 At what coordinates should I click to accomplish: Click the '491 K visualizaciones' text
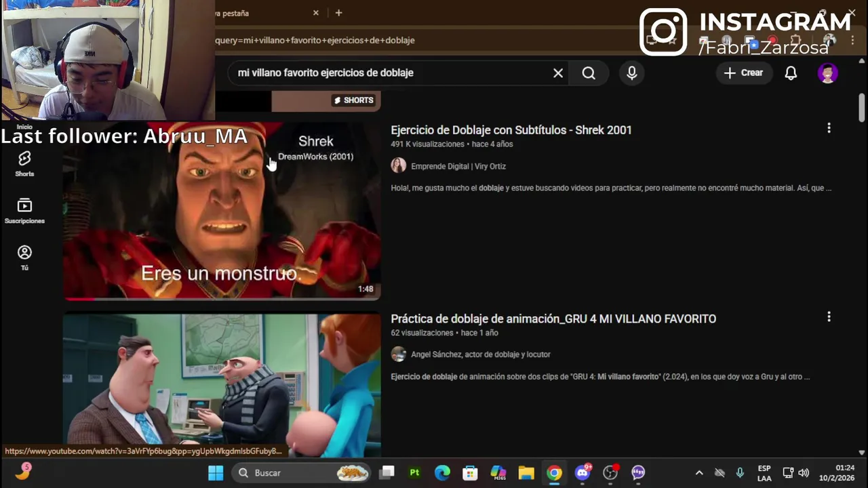point(428,144)
